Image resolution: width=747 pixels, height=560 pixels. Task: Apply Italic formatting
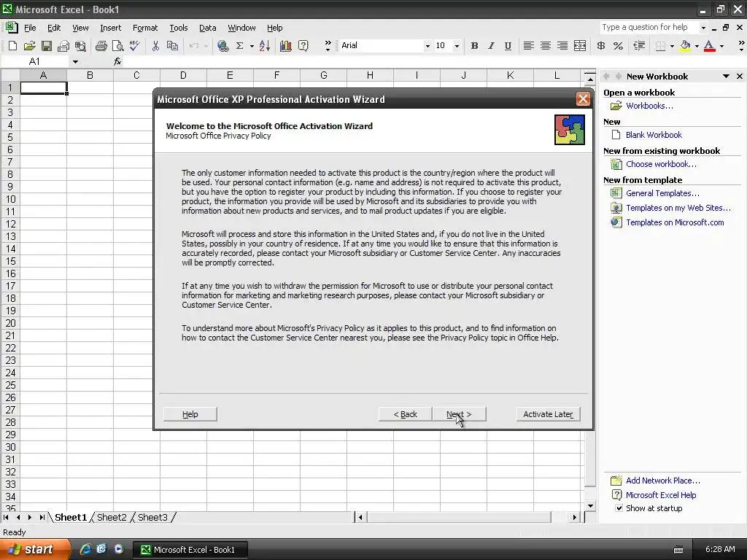tap(491, 46)
